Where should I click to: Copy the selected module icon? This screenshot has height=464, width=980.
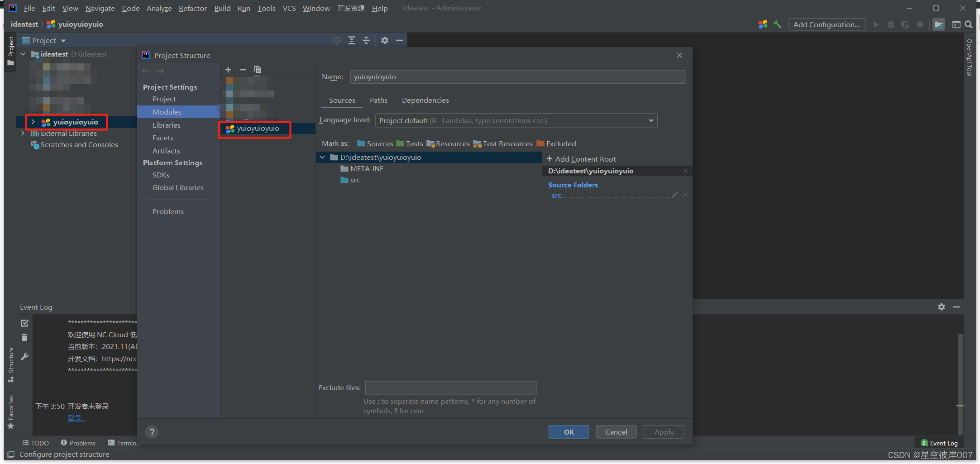point(258,70)
